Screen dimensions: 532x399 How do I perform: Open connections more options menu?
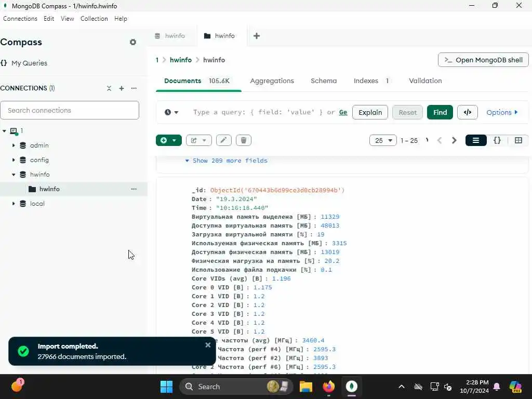[x=134, y=88]
